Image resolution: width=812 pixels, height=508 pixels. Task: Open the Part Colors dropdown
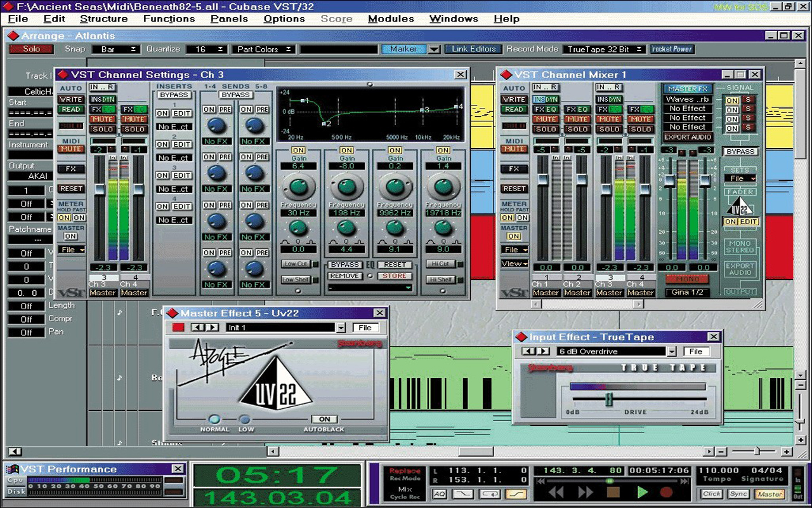[263, 49]
